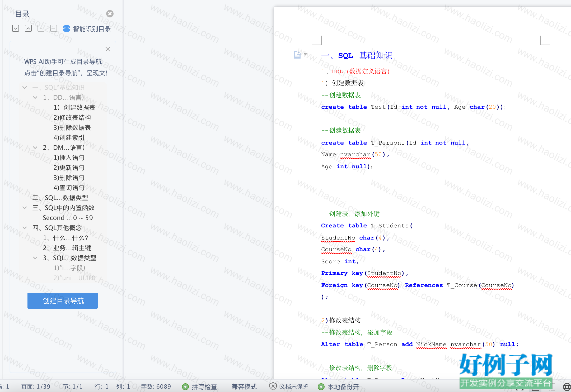Screen dimensions: 571x392
Task: Click the 文档未保护 shield icon
Action: click(273, 386)
